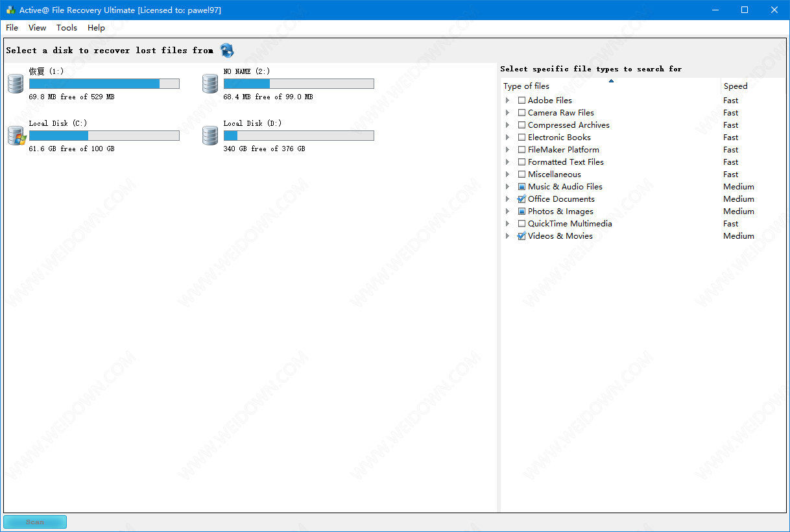The height and width of the screenshot is (532, 790).
Task: Expand the Camera Raw Files node
Action: coord(508,113)
